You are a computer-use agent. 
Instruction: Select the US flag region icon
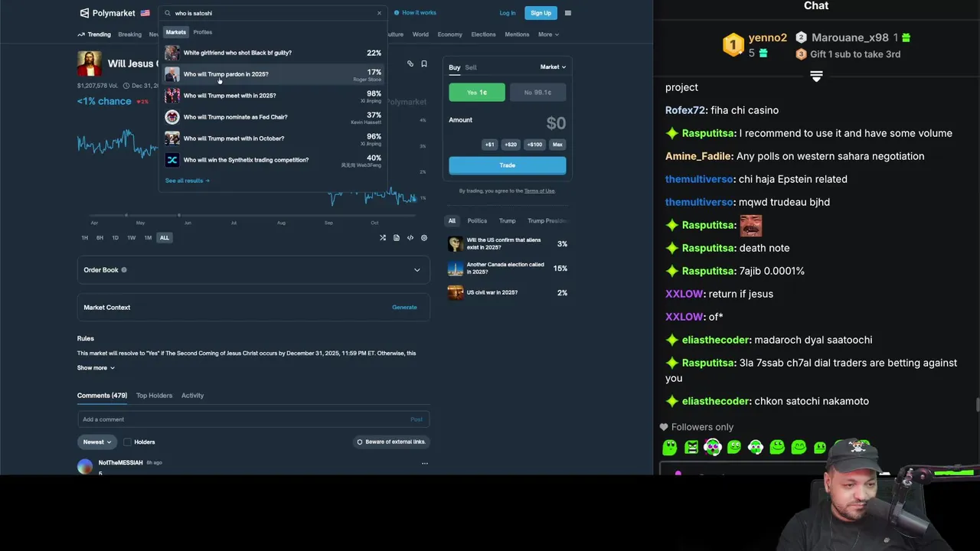point(145,13)
